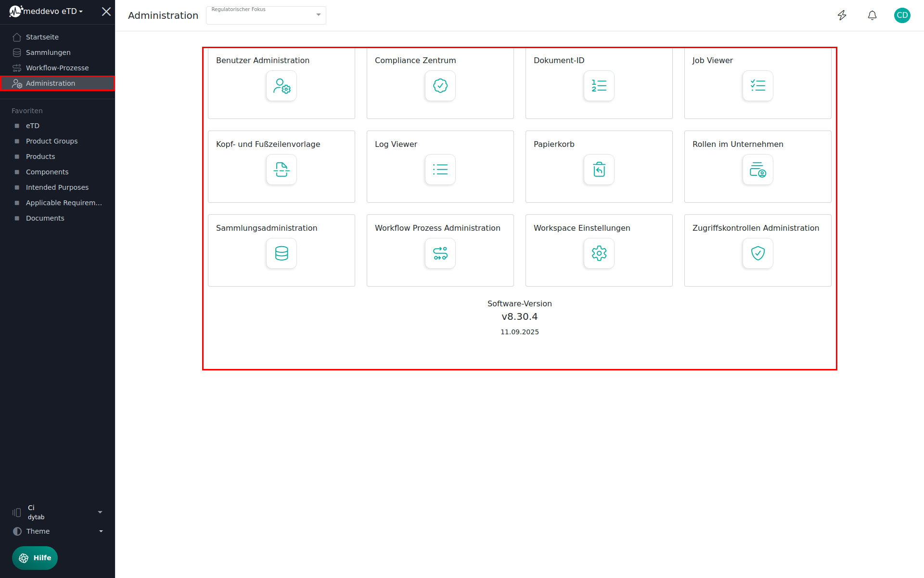Open the Intended Purposes favorite
Screen dimensions: 924x578
pos(58,187)
